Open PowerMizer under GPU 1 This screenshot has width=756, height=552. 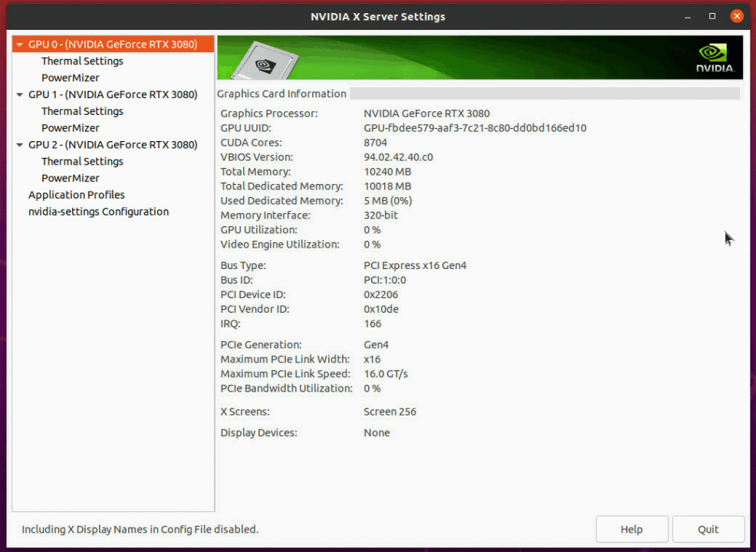[71, 128]
